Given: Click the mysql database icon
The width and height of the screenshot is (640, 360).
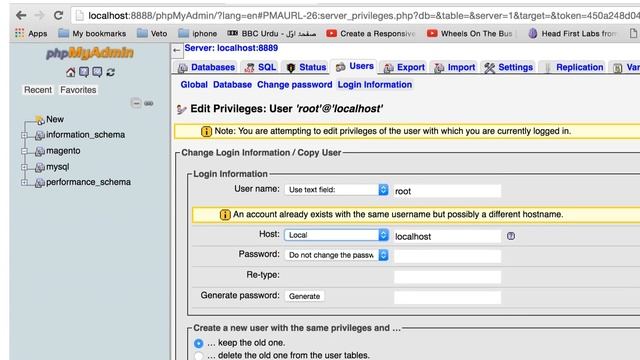Looking at the screenshot, I should (40, 167).
